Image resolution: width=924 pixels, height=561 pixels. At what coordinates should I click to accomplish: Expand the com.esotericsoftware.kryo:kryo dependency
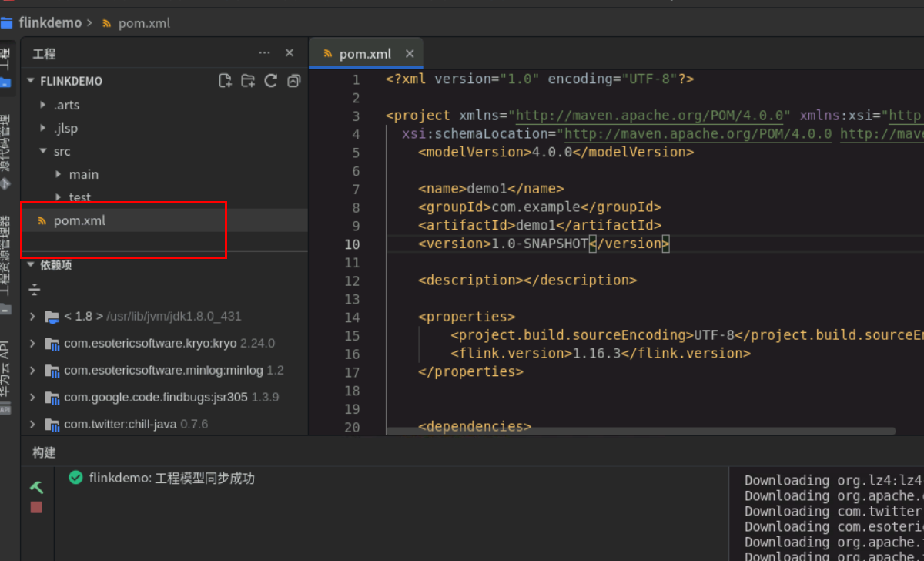coord(32,343)
